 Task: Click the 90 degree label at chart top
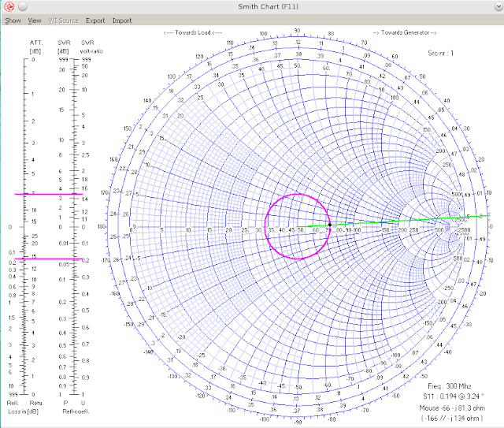[x=297, y=31]
